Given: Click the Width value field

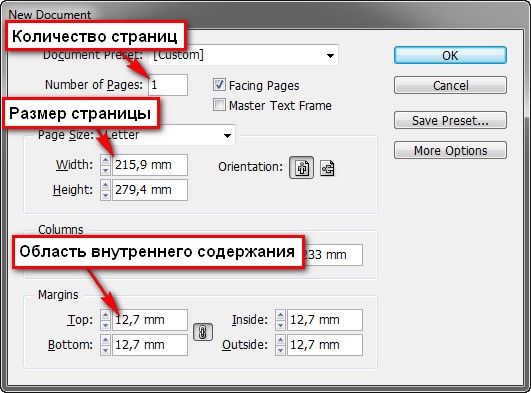Looking at the screenshot, I should click(x=150, y=165).
